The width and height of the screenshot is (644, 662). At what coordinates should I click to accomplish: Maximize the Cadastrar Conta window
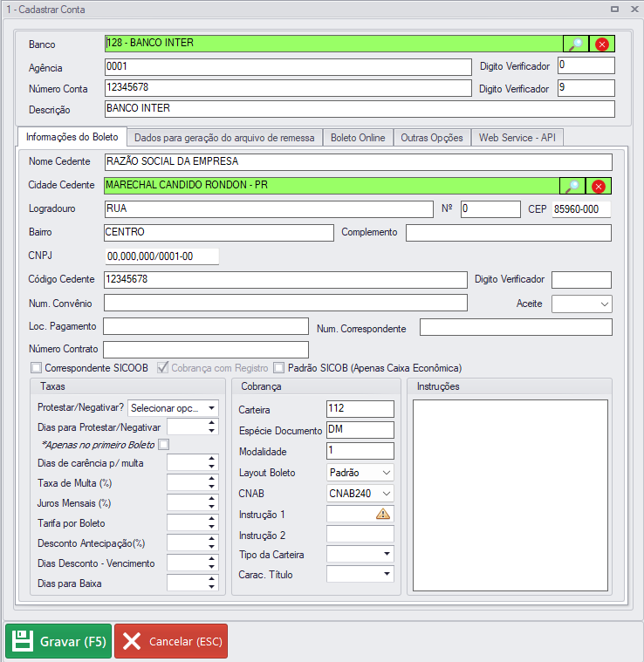point(614,9)
